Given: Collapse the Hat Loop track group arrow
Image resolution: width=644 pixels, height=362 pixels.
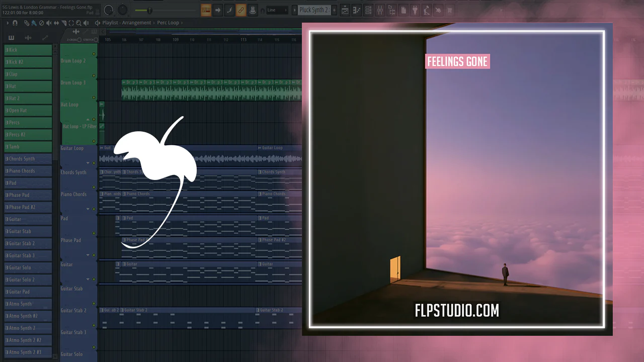Looking at the screenshot, I should pos(88,119).
